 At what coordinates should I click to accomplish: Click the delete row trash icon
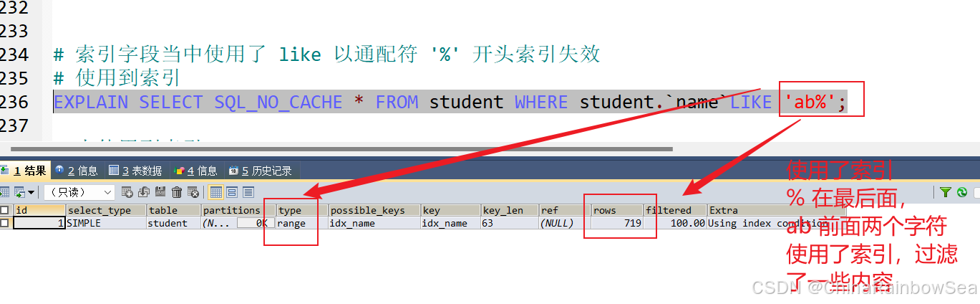pyautogui.click(x=177, y=192)
